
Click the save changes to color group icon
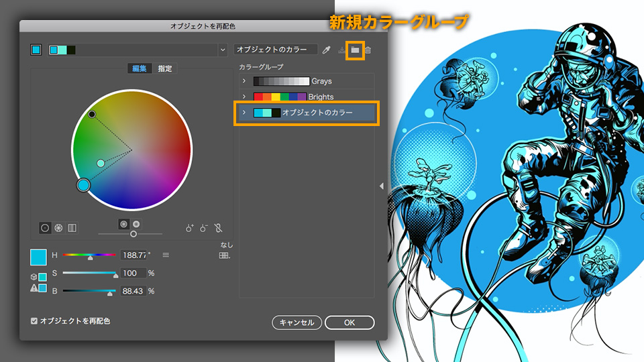(x=341, y=50)
